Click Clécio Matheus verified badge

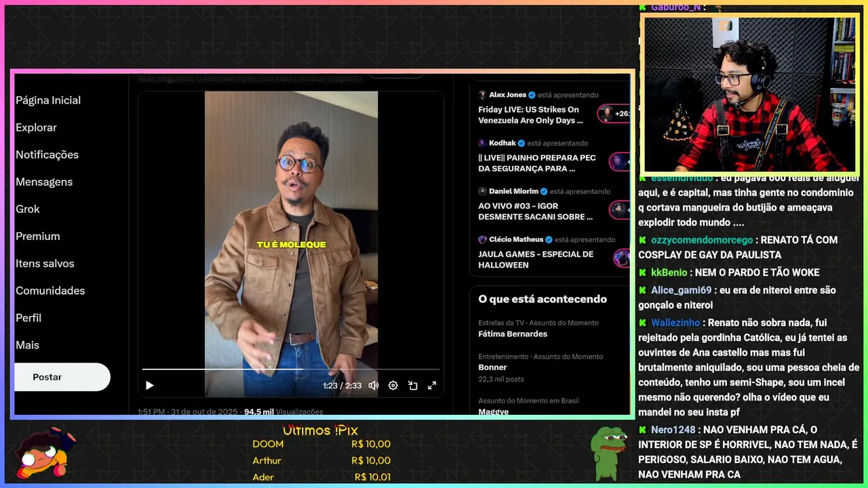(x=549, y=239)
